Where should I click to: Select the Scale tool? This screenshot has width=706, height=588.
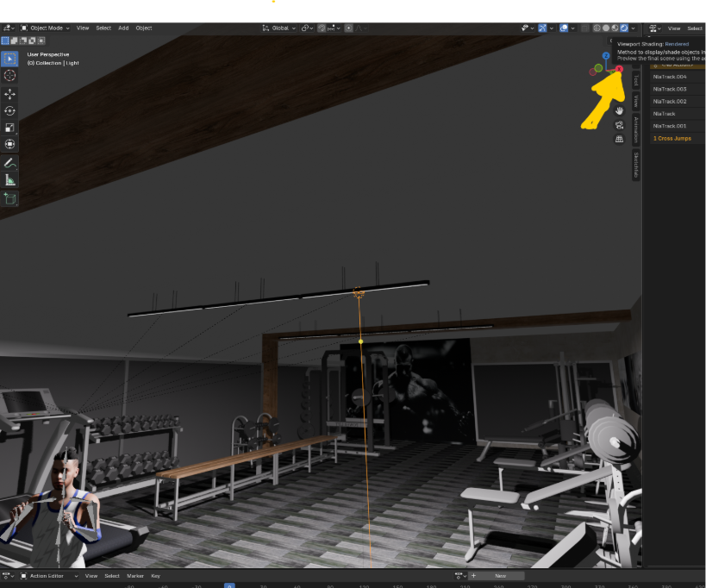9,127
